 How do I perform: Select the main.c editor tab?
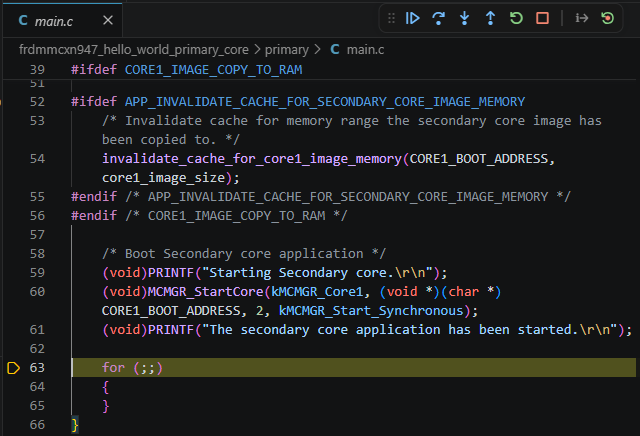click(x=62, y=20)
